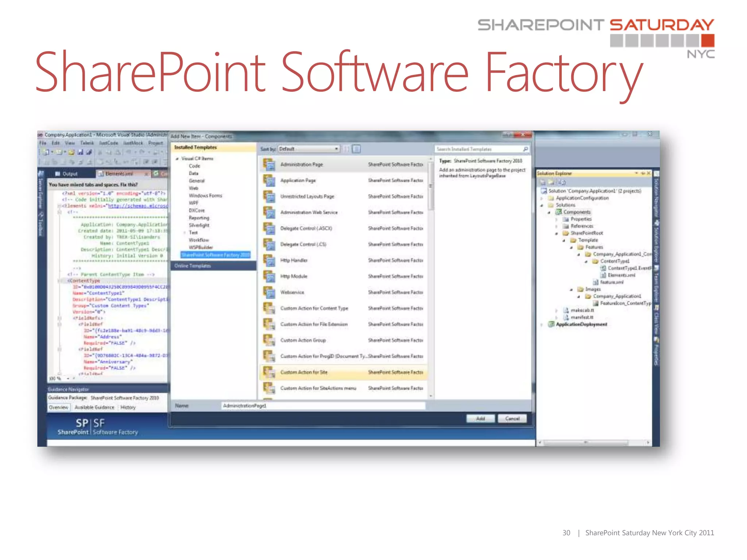747x560 pixels.
Task: Click the Save All toolbar icon
Action: point(89,152)
